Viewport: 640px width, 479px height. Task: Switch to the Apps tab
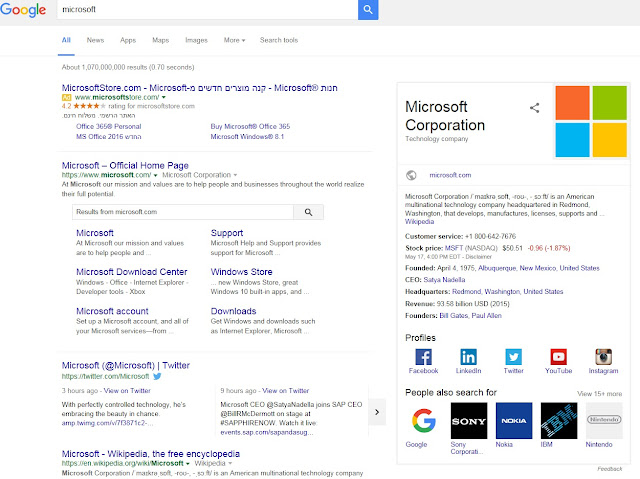click(128, 40)
